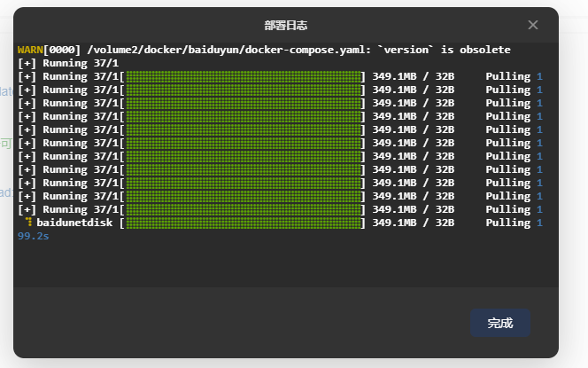Click the baidunetdisk green progress bar
The image size is (588, 368).
[x=244, y=223]
